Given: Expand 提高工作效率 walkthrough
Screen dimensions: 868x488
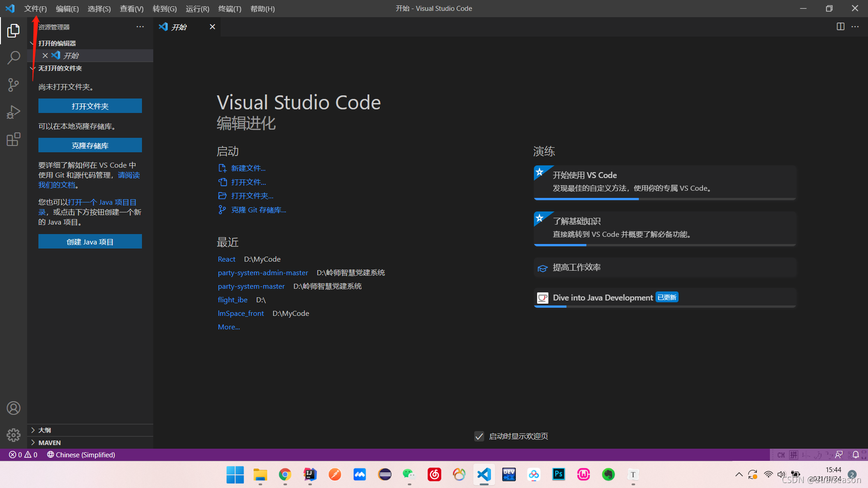Looking at the screenshot, I should pyautogui.click(x=665, y=267).
